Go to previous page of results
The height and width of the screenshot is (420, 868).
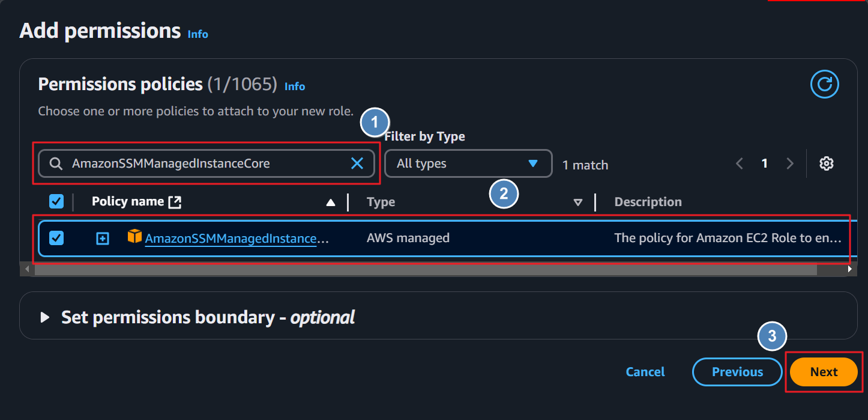(740, 163)
